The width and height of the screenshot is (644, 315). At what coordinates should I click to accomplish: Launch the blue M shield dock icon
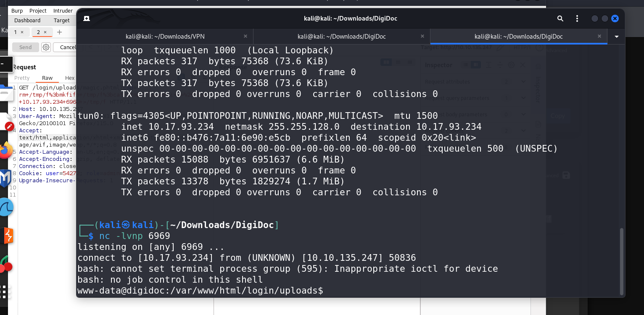[x=5, y=178]
